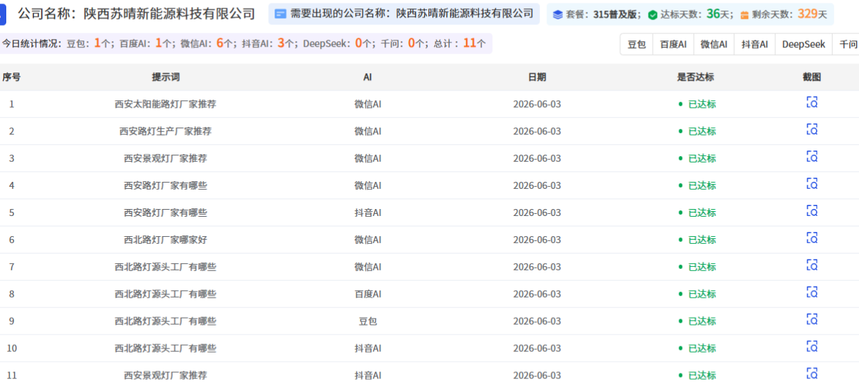
Task: Select prompt 西安景观灯厂家推荐 in row 3
Action: click(x=165, y=158)
